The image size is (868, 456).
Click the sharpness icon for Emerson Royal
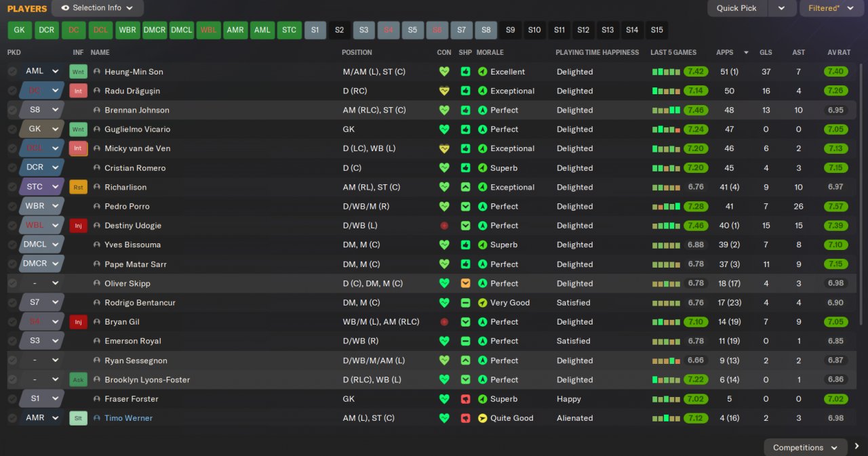465,341
